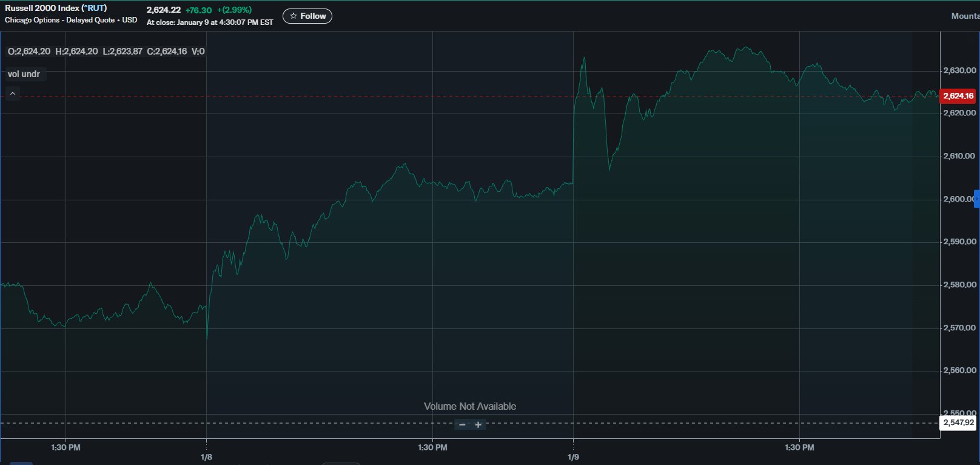Click the 2,624.22 last price in header
The height and width of the screenshot is (465, 980).
[164, 10]
